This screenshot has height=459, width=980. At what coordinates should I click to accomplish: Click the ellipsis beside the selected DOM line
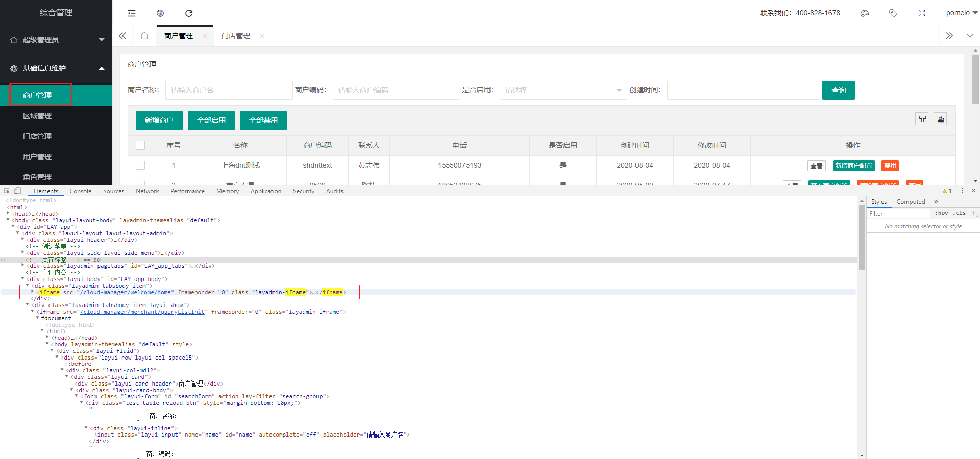(3, 260)
